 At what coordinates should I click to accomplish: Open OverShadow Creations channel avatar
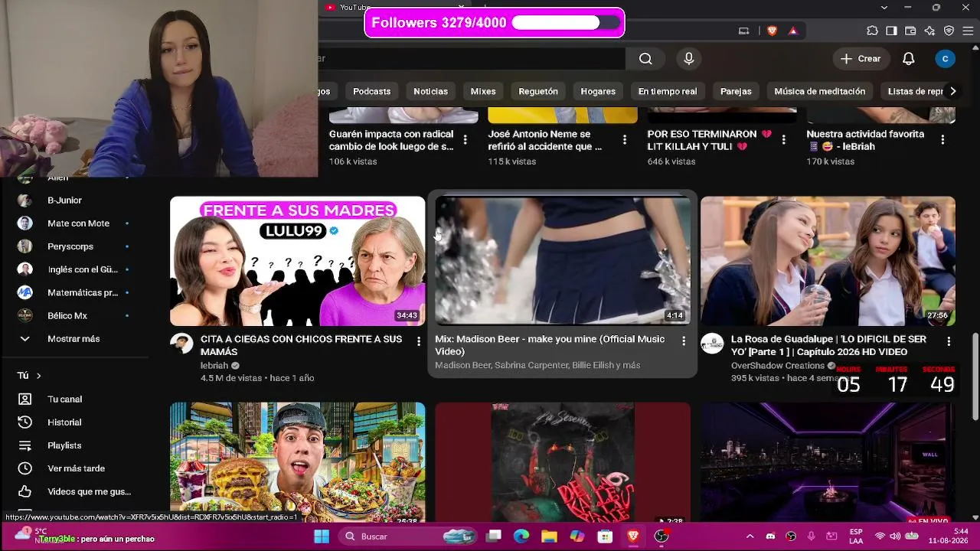click(712, 344)
